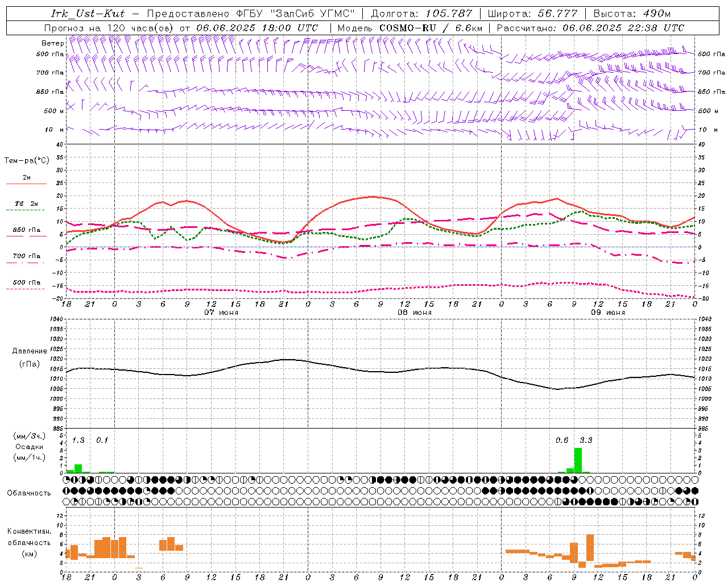The height and width of the screenshot is (582, 728).
Task: Click the precipitation value "0.1"
Action: (x=102, y=440)
